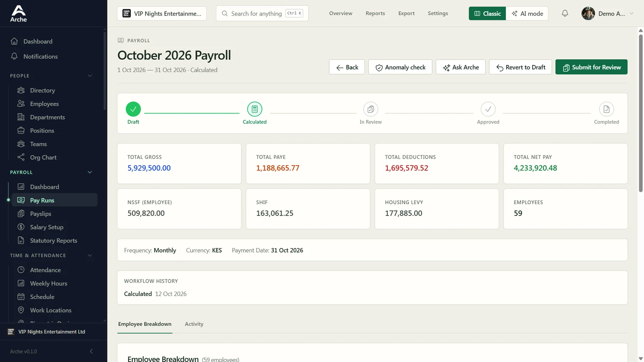Viewport: 644px width, 362px height.
Task: Open Salary Setup in the sidebar
Action: click(55, 227)
